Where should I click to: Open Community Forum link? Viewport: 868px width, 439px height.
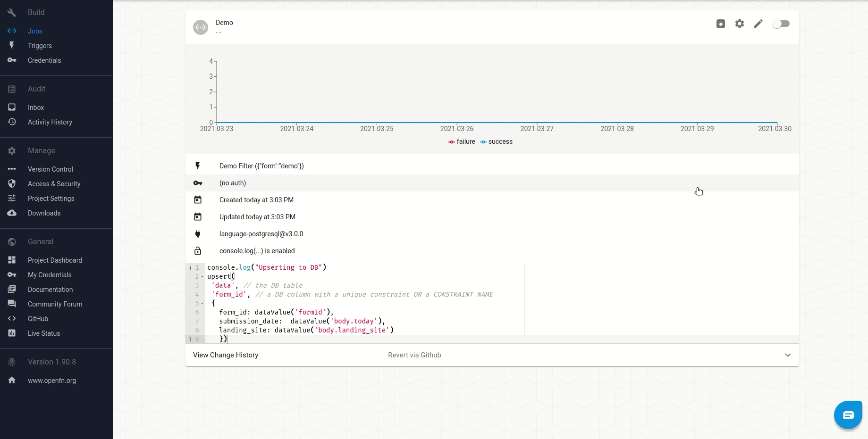pyautogui.click(x=55, y=304)
